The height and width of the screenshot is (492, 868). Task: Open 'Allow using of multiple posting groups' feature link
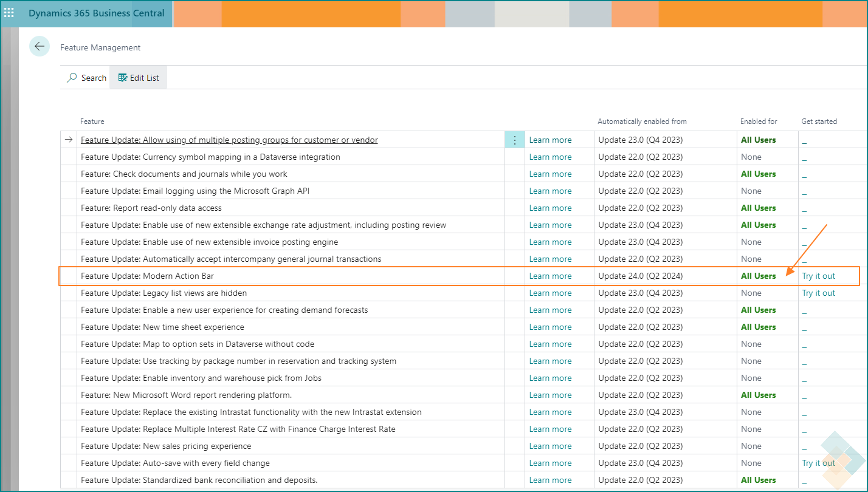tap(229, 140)
